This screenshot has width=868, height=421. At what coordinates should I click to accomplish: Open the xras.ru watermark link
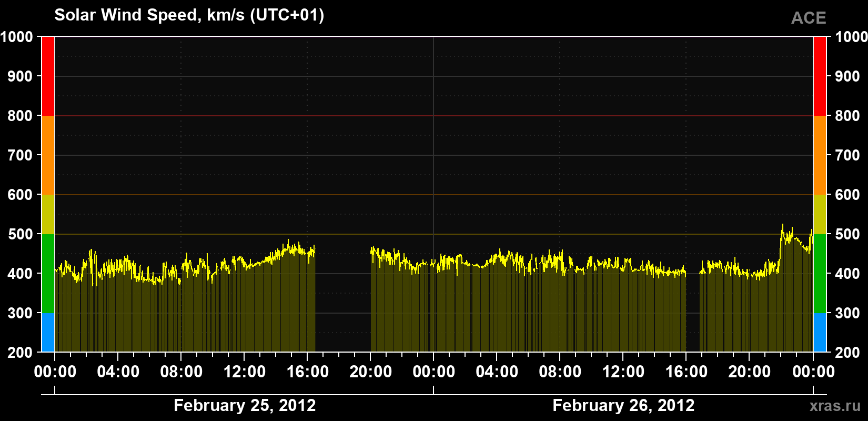click(835, 406)
